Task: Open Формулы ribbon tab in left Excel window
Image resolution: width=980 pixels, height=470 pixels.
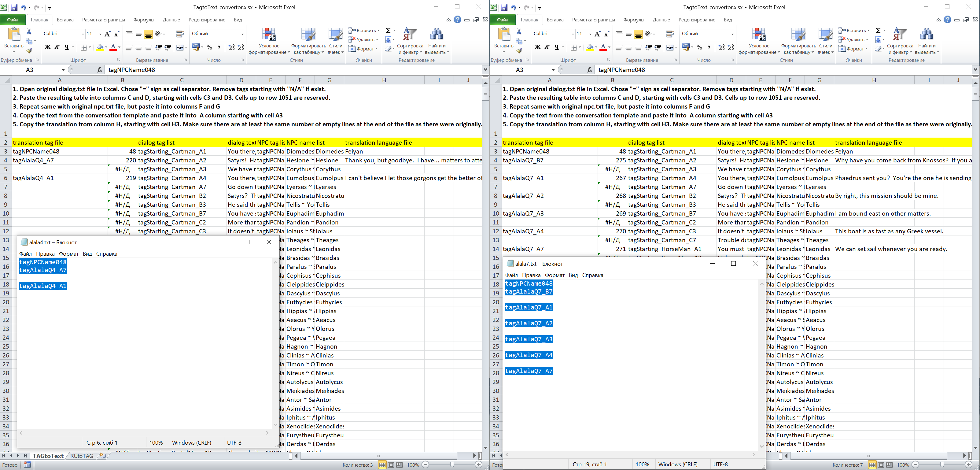Action: tap(144, 19)
